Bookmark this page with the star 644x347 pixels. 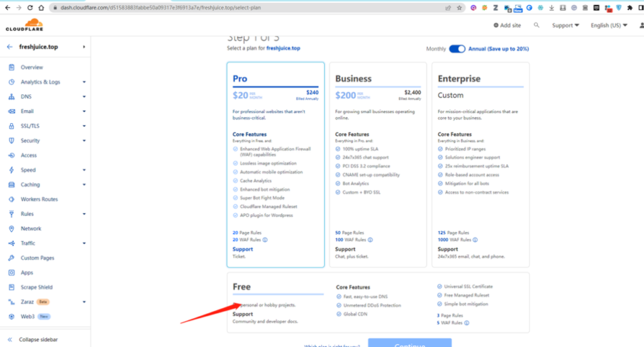[x=459, y=8]
